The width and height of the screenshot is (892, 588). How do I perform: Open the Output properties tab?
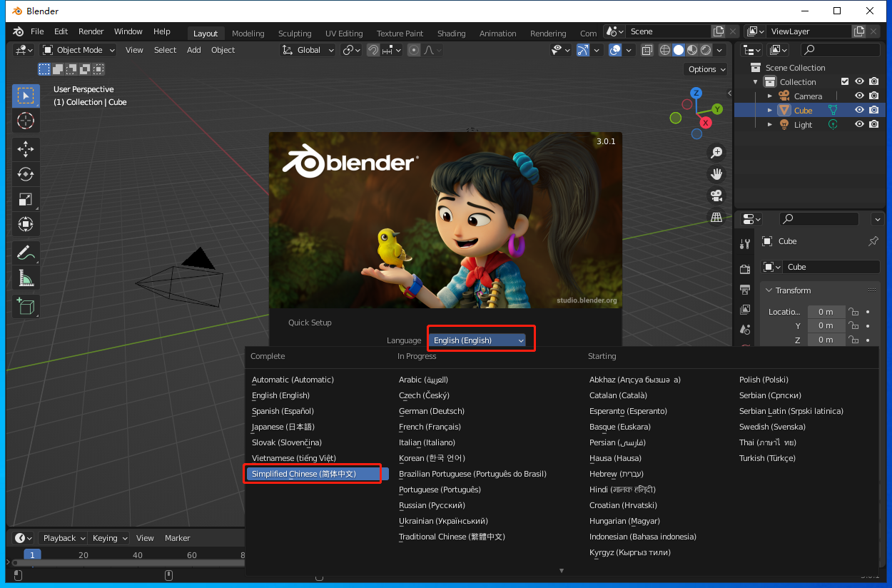[x=746, y=289]
